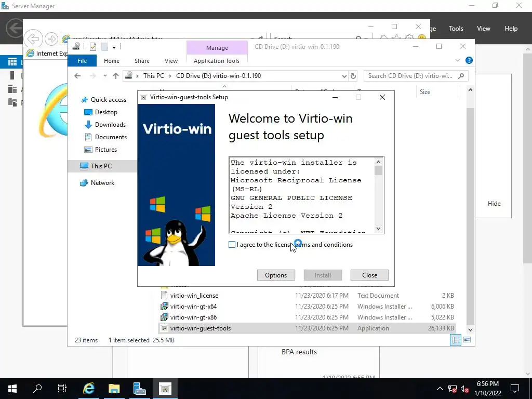Click the CD Drive (D:) breadcrumb
Viewport: 532px width, 399px height.
(219, 76)
